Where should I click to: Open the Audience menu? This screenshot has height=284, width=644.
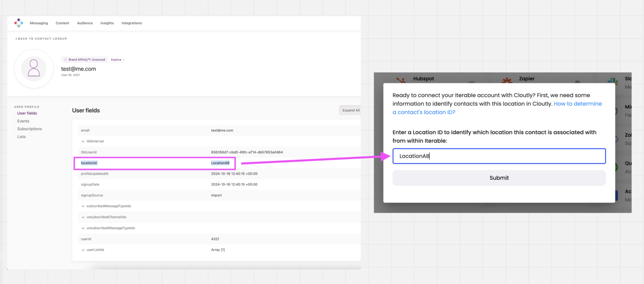(85, 23)
